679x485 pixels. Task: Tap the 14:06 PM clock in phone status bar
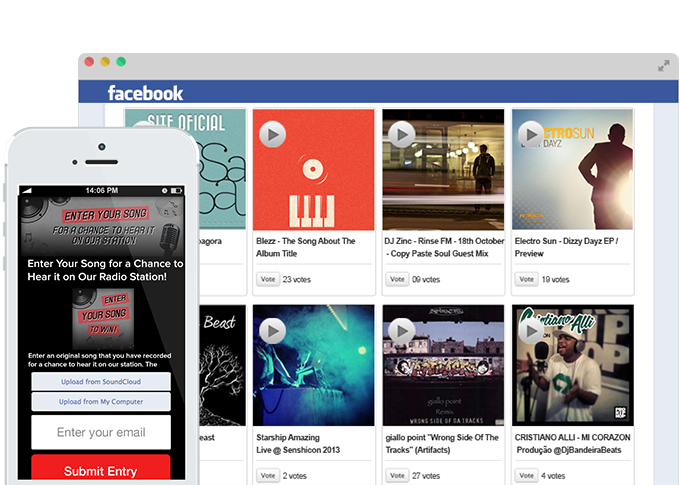pyautogui.click(x=102, y=191)
